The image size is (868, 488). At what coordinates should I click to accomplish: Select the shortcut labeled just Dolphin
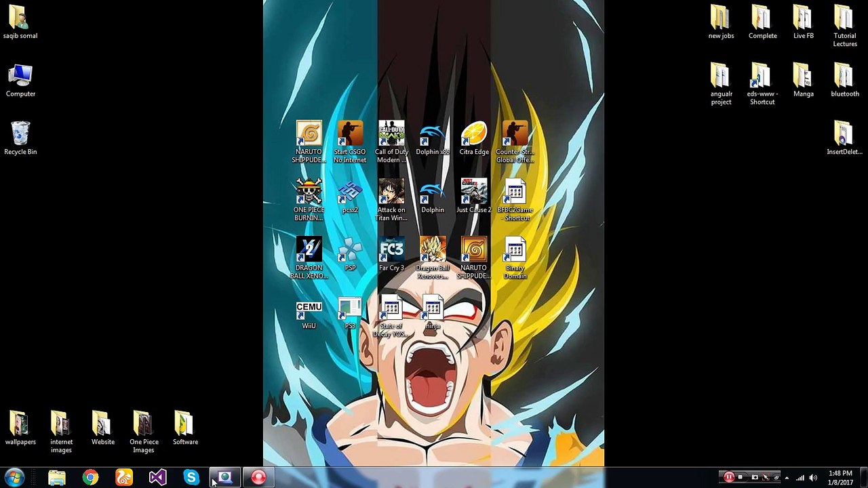tap(433, 197)
